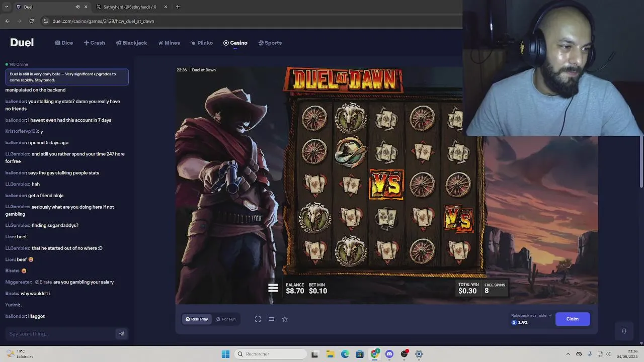Open the Plinko game page
644x362 pixels.
201,43
